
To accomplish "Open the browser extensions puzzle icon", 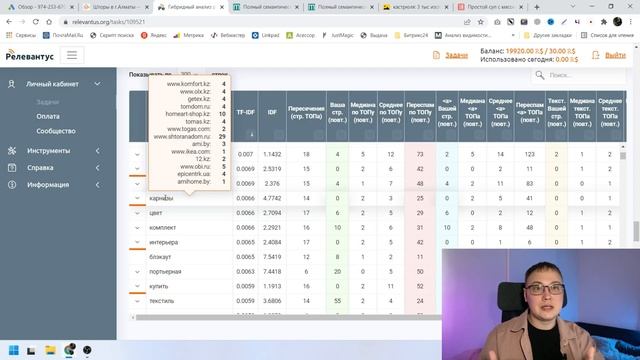I will (604, 22).
